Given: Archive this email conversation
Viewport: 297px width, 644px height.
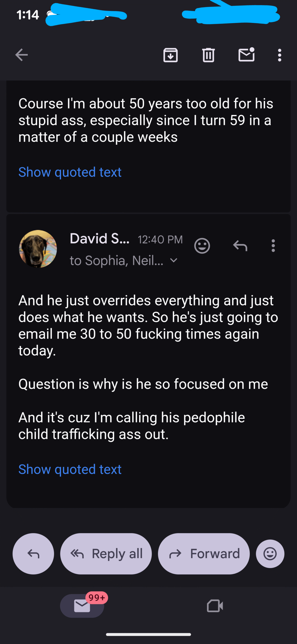Looking at the screenshot, I should coord(171,55).
